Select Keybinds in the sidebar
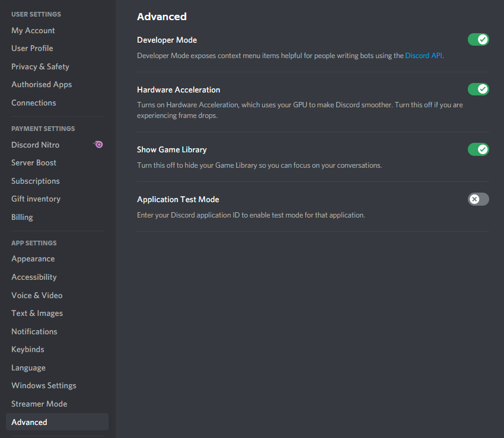Image resolution: width=504 pixels, height=438 pixels. point(28,350)
